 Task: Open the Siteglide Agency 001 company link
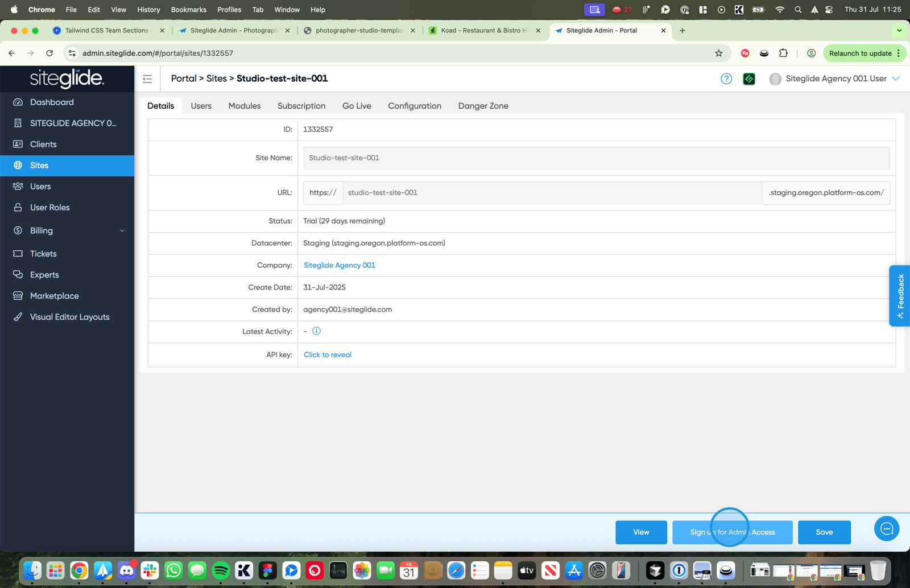[x=340, y=266]
